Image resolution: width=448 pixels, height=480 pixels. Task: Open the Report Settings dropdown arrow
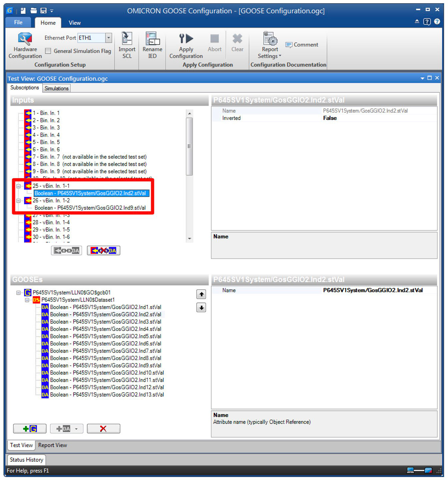pyautogui.click(x=280, y=56)
